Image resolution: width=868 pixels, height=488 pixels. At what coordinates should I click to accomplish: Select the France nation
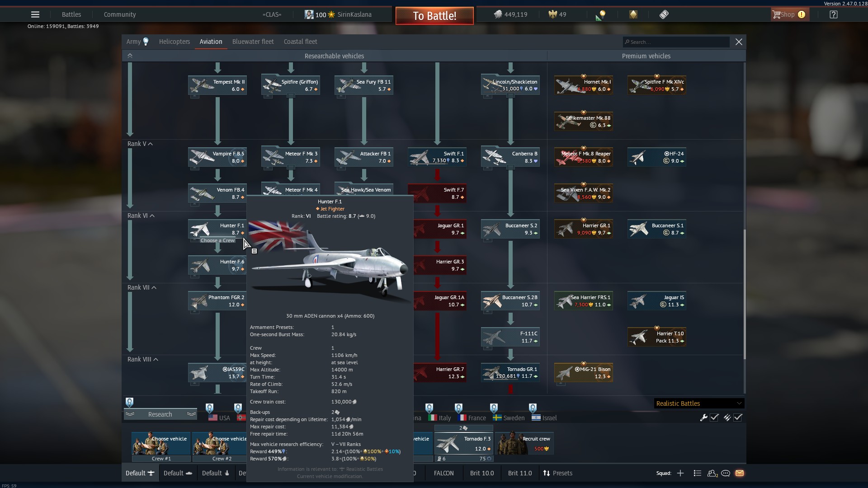pyautogui.click(x=472, y=418)
